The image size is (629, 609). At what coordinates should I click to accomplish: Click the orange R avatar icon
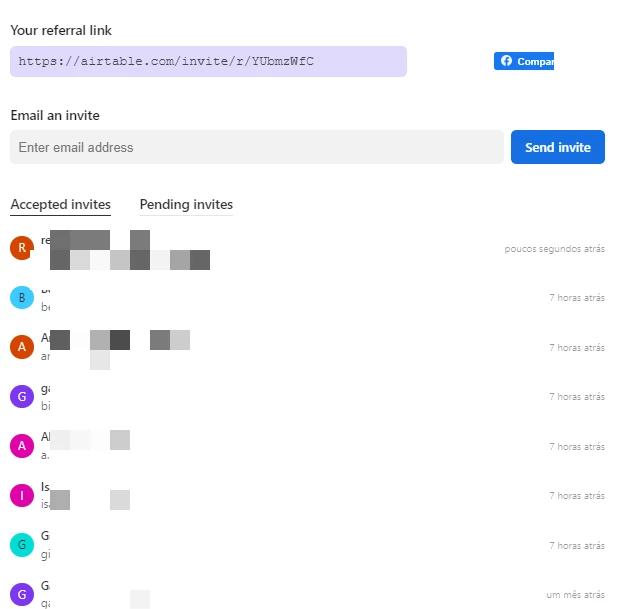[22, 248]
